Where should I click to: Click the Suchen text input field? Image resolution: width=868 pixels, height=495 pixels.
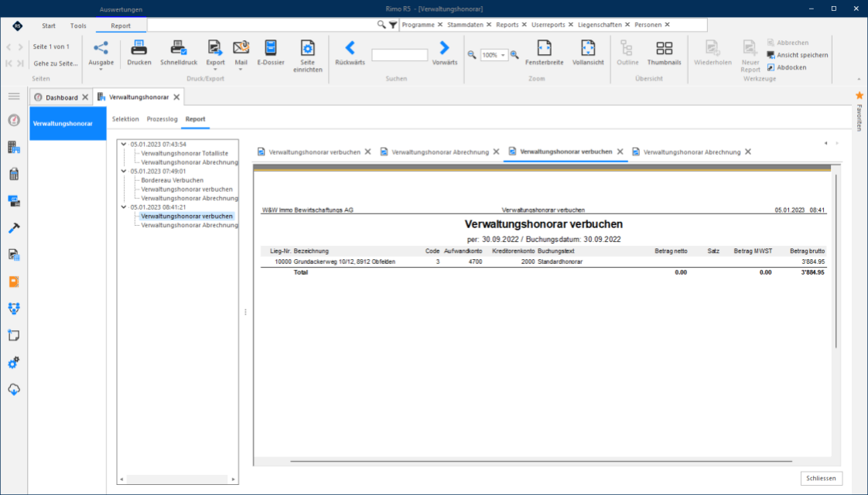point(400,55)
